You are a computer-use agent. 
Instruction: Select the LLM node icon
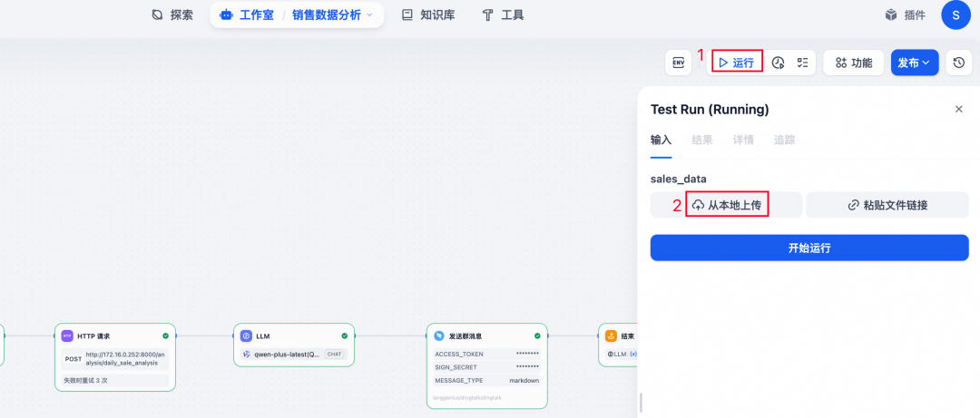pos(246,336)
